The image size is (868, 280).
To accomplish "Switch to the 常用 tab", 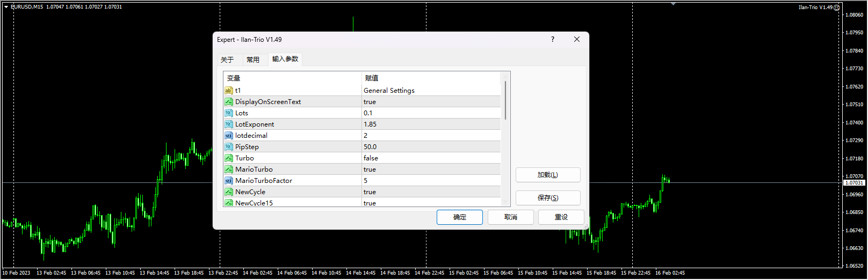I will coord(253,60).
